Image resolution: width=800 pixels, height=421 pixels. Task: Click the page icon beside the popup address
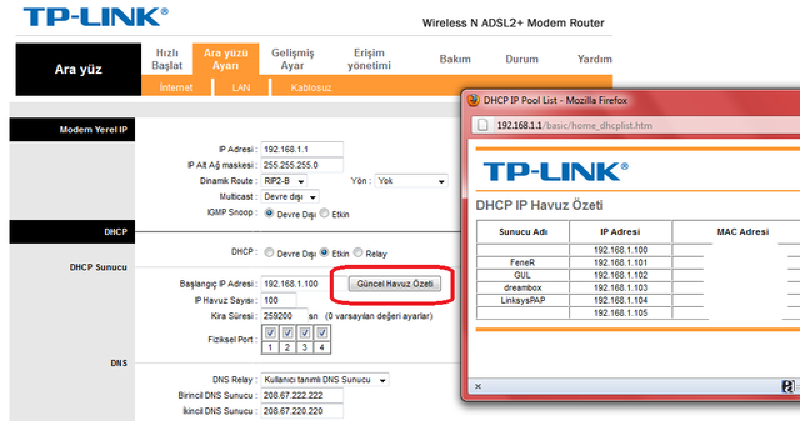point(483,125)
